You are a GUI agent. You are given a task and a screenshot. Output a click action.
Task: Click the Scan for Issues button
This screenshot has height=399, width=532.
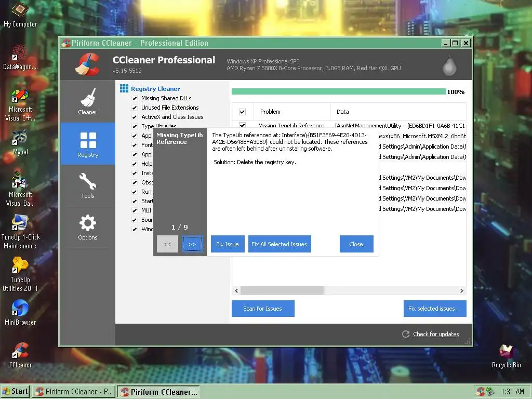point(263,309)
